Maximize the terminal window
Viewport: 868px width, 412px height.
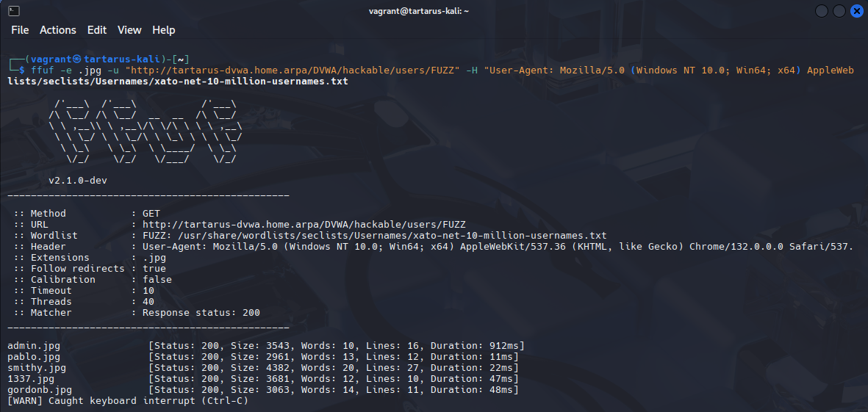click(840, 11)
